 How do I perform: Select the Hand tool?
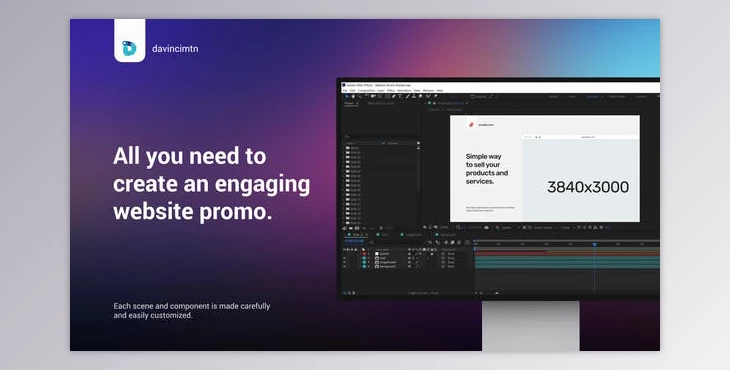point(353,96)
